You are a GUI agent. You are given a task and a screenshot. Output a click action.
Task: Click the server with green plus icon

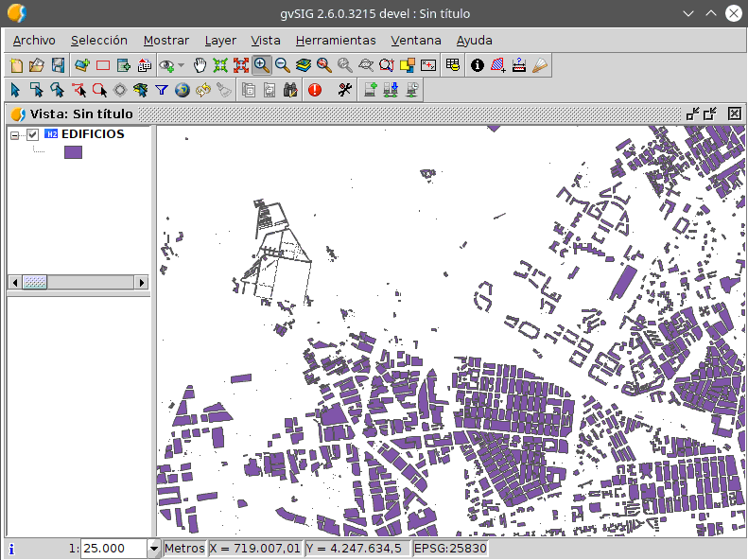click(x=370, y=90)
